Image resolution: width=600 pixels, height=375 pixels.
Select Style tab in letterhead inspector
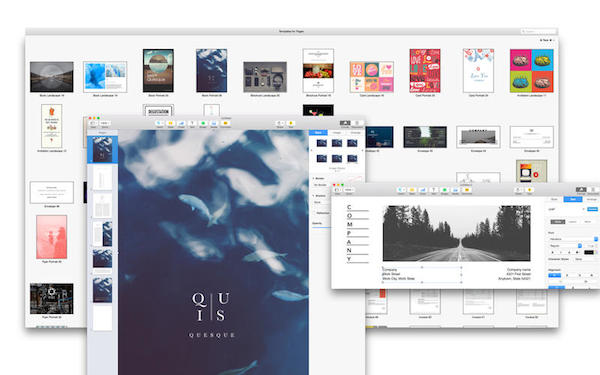pos(554,199)
